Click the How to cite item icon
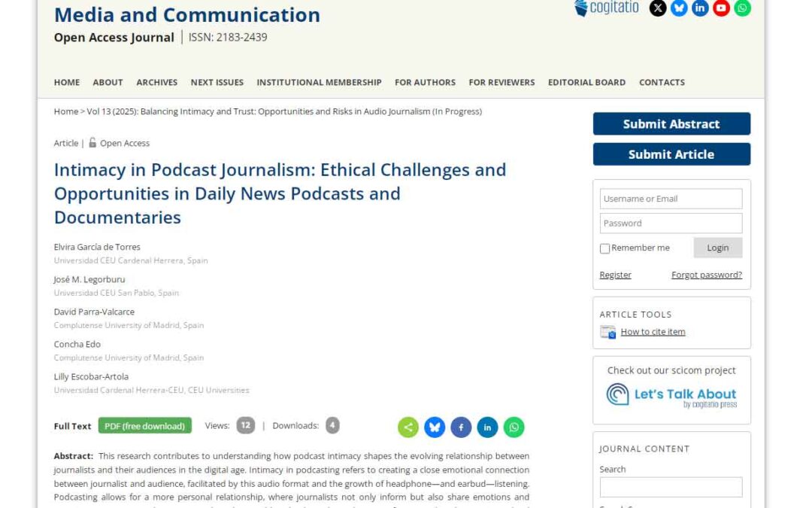 pyautogui.click(x=608, y=332)
